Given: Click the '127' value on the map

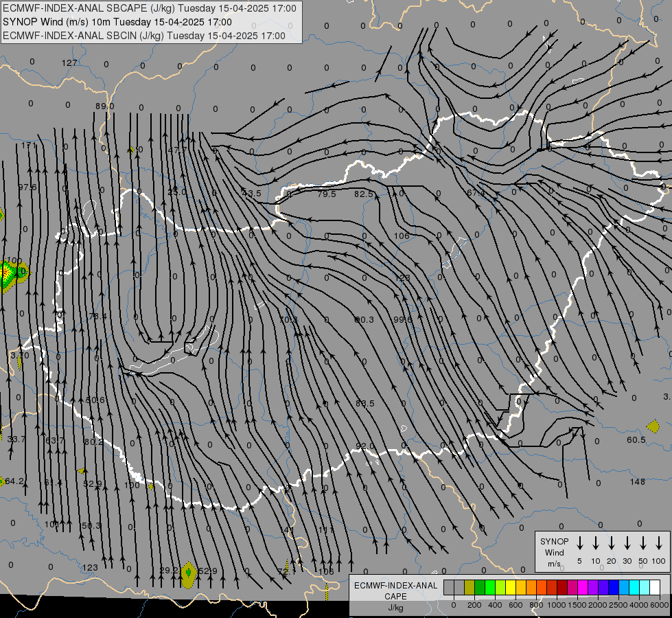Looking at the screenshot, I should (69, 63).
